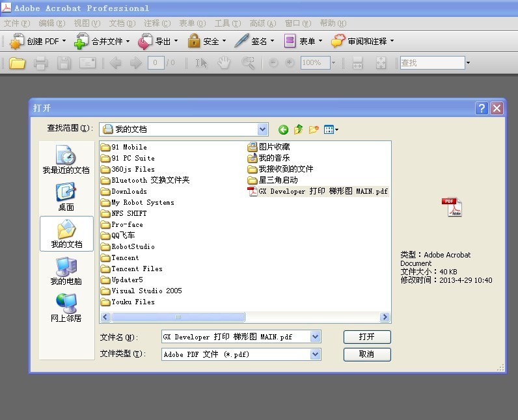Click the Open (打开) button
Viewport: 518px width, 420px height.
[367, 337]
